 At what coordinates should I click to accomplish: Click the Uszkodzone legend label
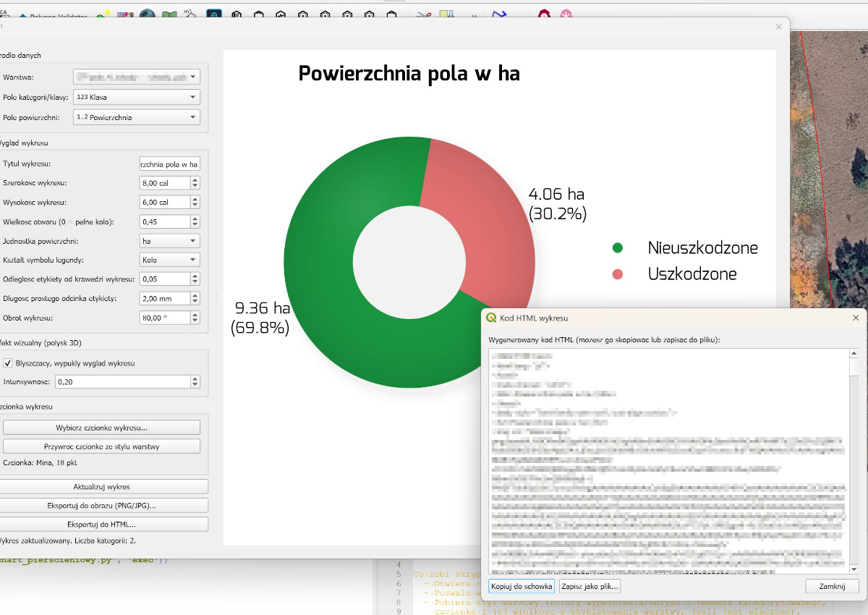[x=692, y=274]
